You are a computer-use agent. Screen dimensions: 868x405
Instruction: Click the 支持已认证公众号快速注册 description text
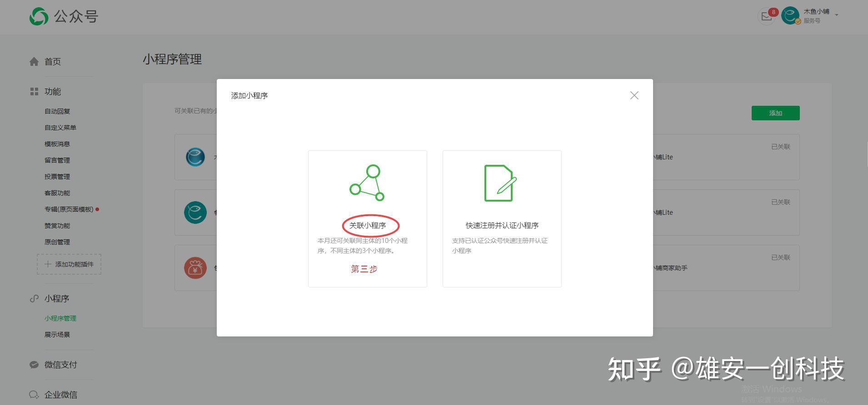click(499, 246)
